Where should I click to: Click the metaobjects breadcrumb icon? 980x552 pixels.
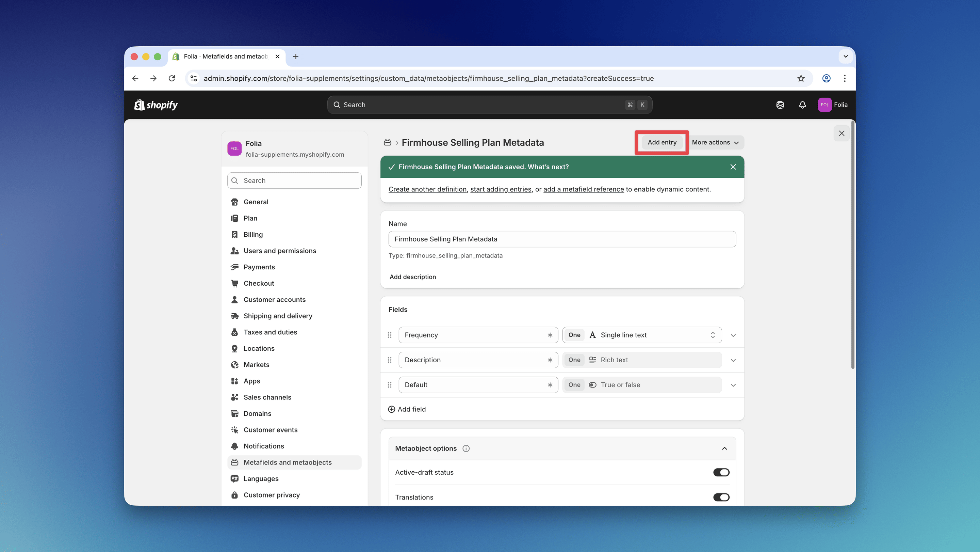tap(387, 142)
